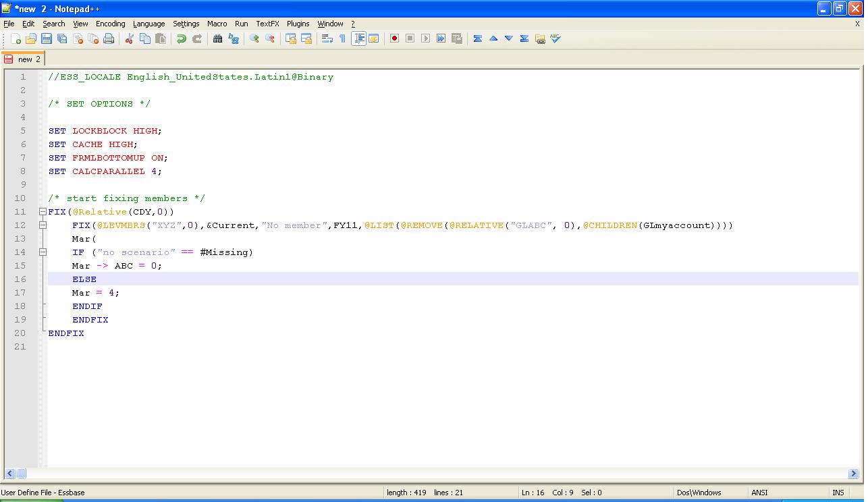Click the 'Dos\Windows' status bar entry
The image size is (868, 502).
699,493
